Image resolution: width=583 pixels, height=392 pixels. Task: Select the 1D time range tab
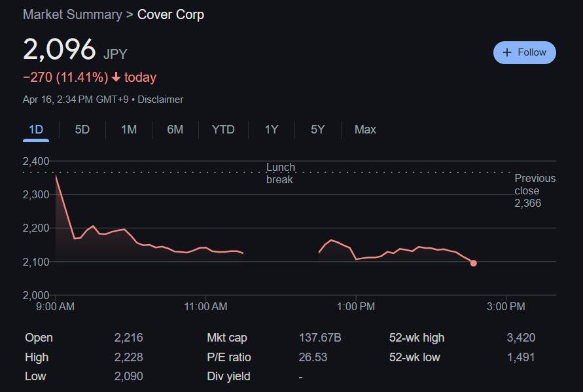[36, 130]
